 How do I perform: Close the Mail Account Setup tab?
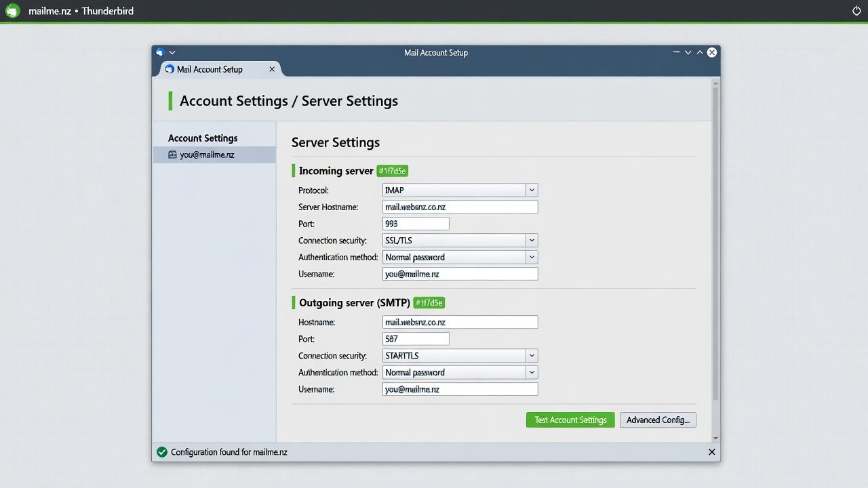(272, 69)
